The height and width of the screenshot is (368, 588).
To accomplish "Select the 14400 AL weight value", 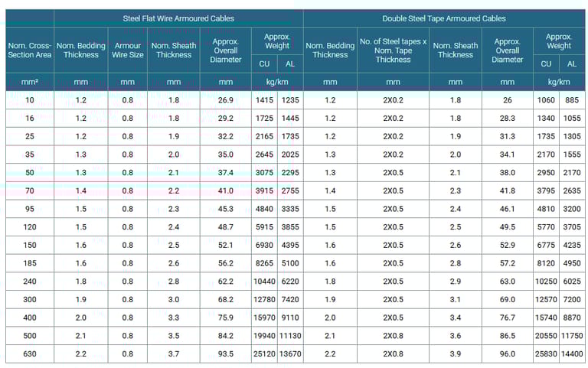I will pyautogui.click(x=573, y=353).
